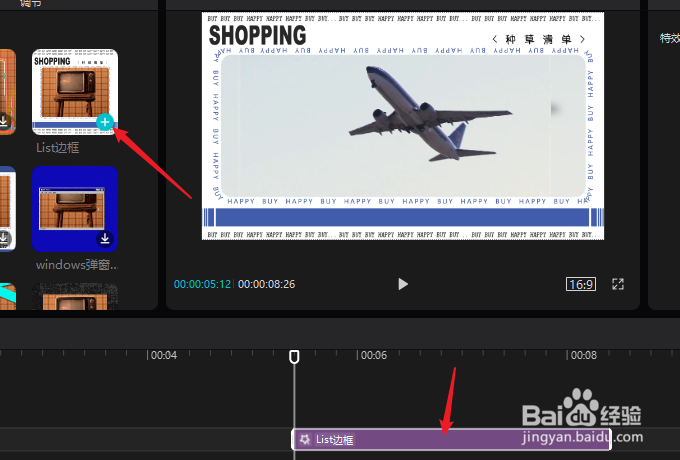680x460 pixels.
Task: Click the 00:04 mark on the timeline ruler
Action: (x=164, y=356)
